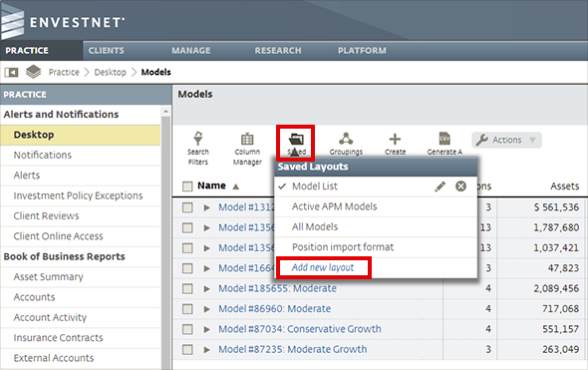Check the Model #87034 row checkbox
The height and width of the screenshot is (370, 588).
point(187,329)
